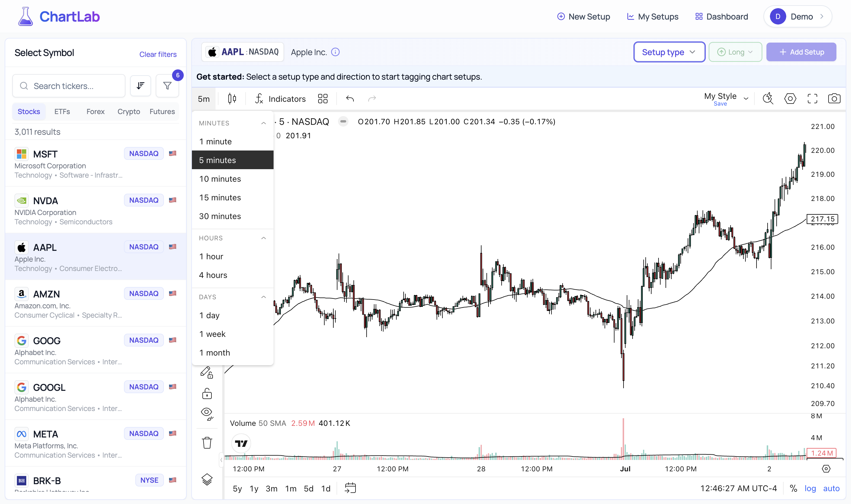Click the TradingView logo badge

(241, 443)
